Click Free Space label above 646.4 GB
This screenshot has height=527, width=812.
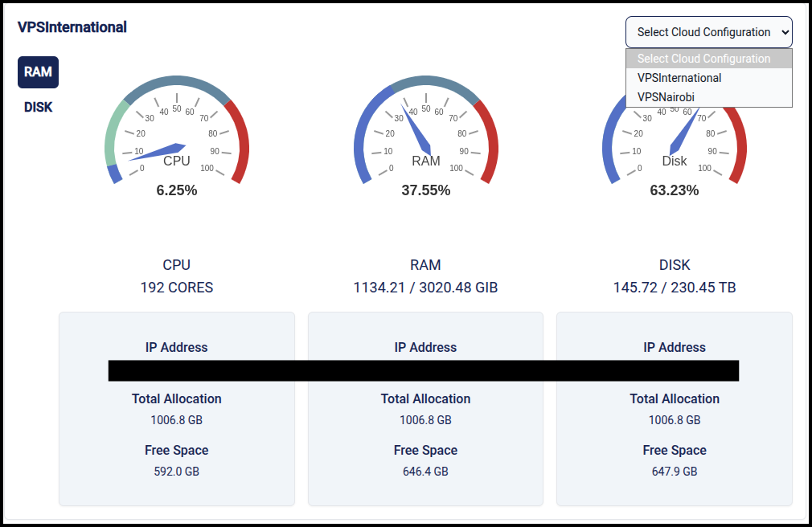[x=425, y=451]
